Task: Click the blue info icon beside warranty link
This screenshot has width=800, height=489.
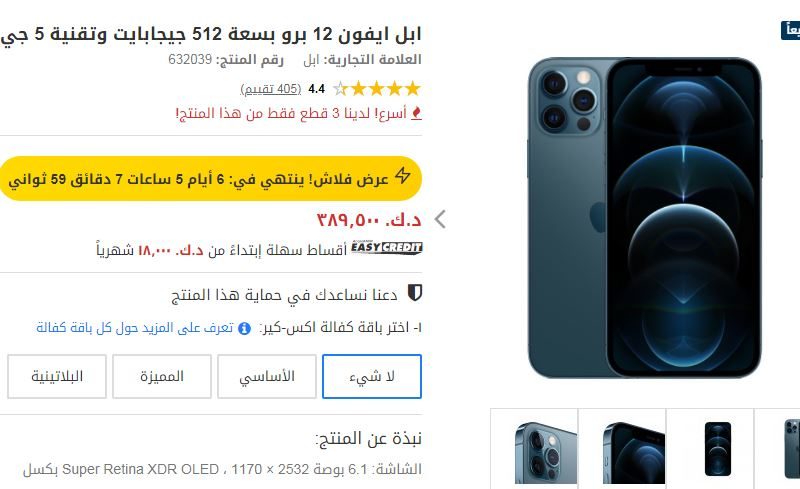Action: point(244,328)
